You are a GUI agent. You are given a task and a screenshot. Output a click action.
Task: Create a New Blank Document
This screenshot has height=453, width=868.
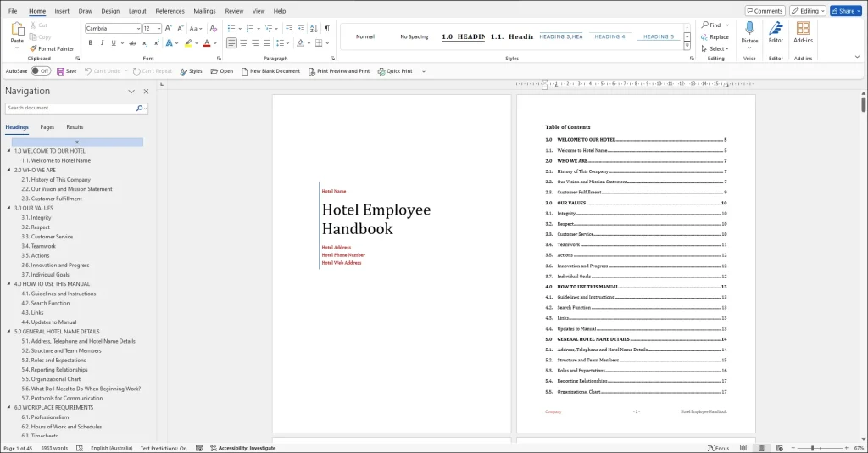click(x=270, y=71)
